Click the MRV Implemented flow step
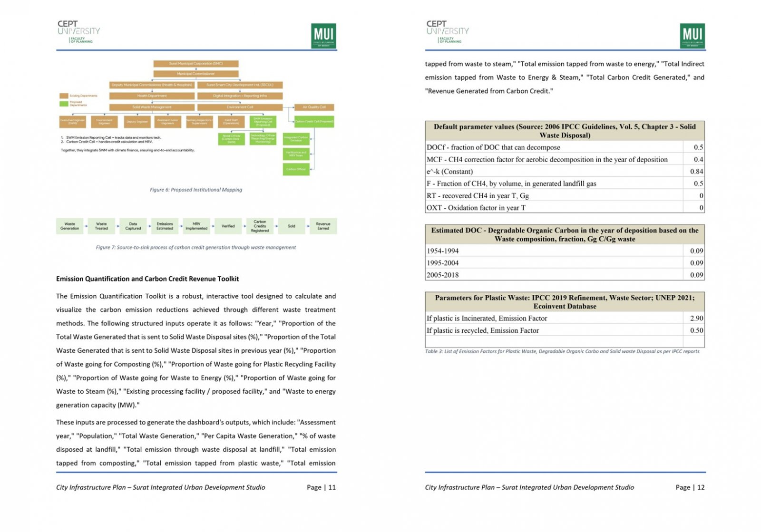The image size is (761, 532). click(196, 226)
